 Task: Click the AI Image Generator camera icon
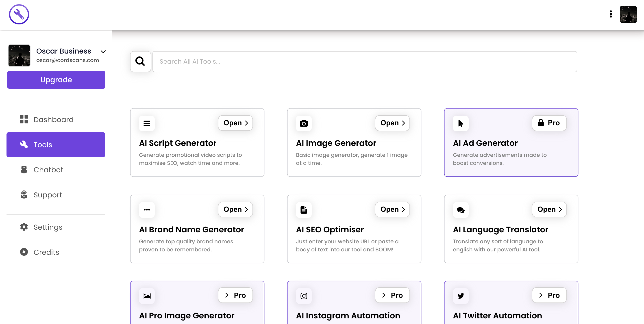(303, 123)
